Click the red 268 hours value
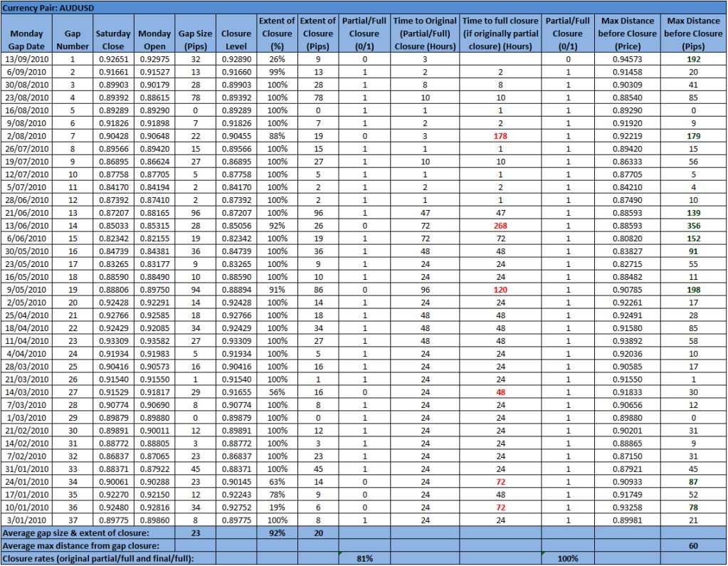This screenshot has width=728, height=566. coord(500,226)
